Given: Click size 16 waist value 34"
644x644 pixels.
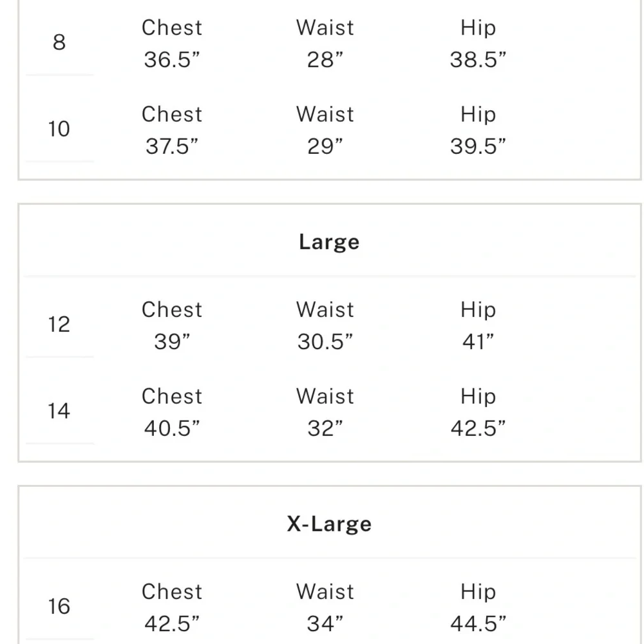Looking at the screenshot, I should click(325, 624).
